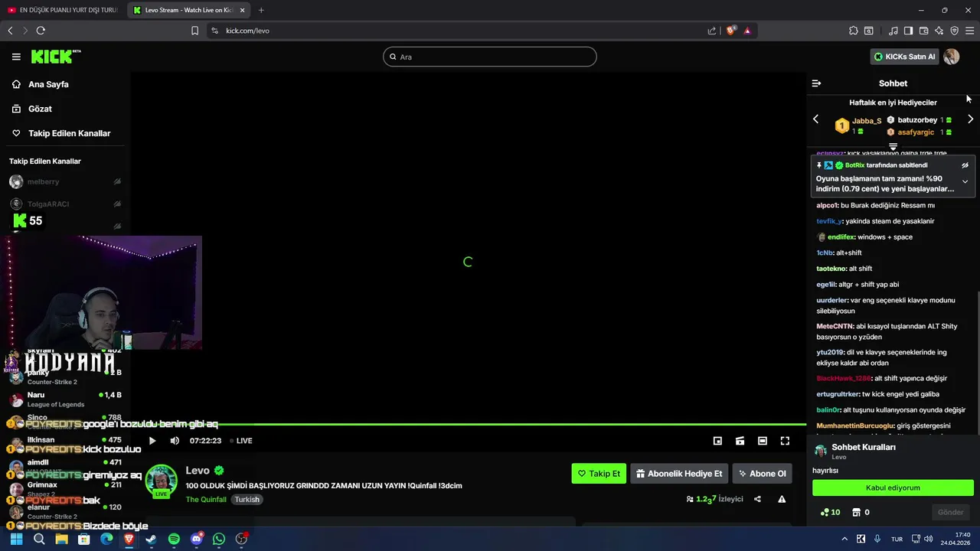Click the KICK logo
980x551 pixels.
click(x=55, y=57)
